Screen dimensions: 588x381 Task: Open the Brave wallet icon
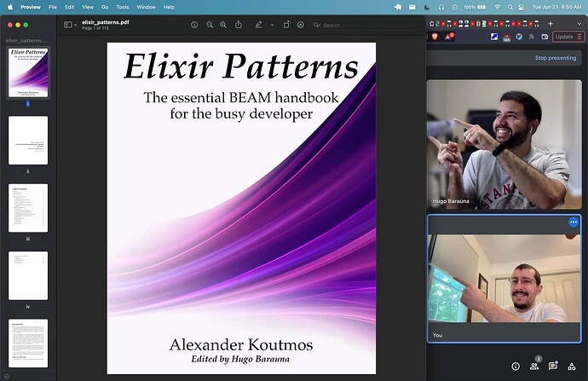point(545,37)
